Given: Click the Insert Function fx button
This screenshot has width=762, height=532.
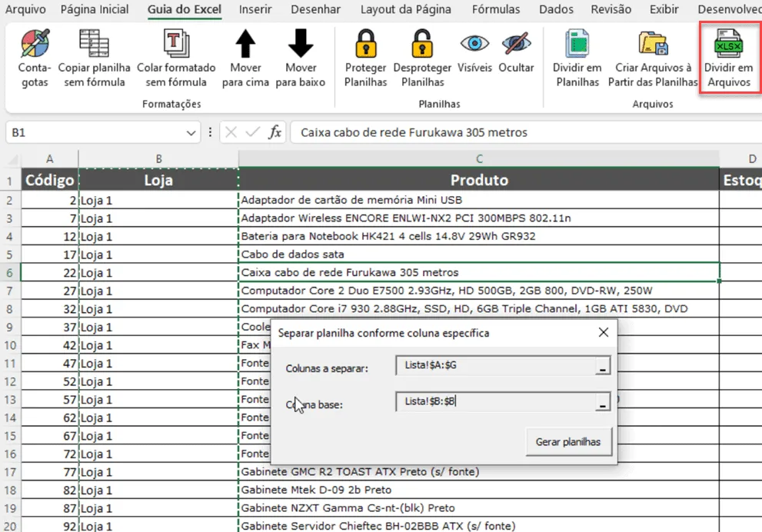Looking at the screenshot, I should click(x=275, y=132).
